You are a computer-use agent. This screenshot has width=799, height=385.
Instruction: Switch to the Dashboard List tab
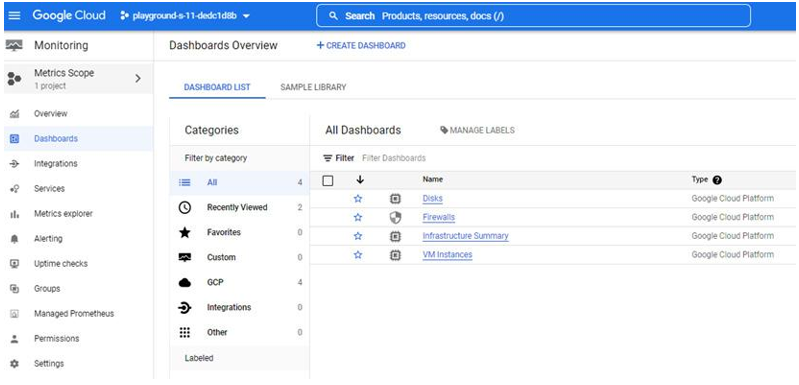217,87
